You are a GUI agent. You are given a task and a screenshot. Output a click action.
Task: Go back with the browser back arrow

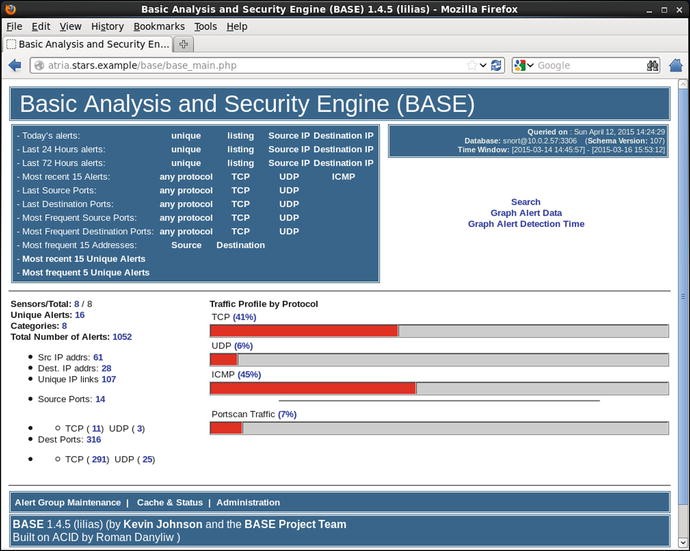coord(15,66)
